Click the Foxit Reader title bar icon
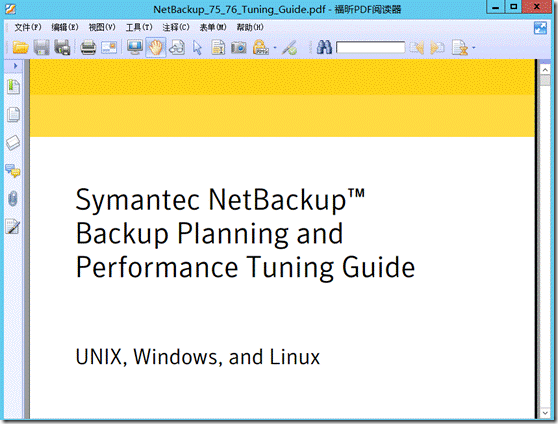 tap(10, 9)
